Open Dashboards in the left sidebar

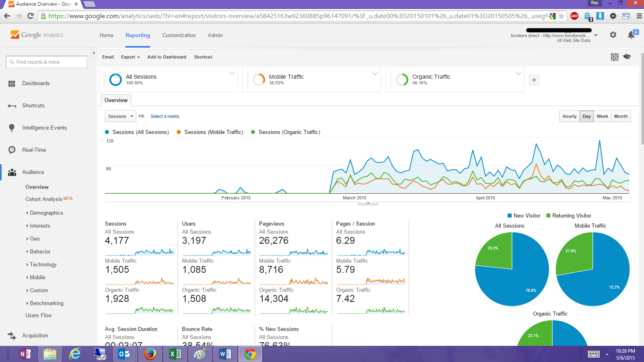pos(36,84)
